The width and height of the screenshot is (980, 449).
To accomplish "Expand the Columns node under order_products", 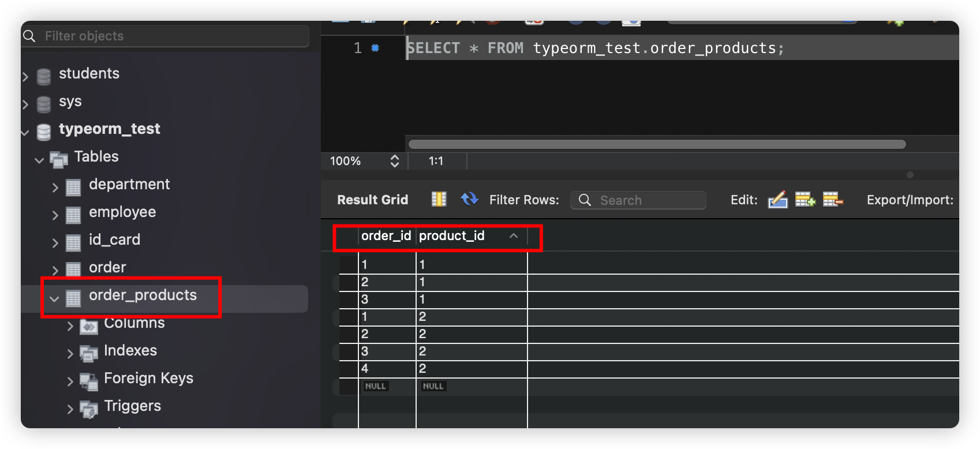I will 70,325.
